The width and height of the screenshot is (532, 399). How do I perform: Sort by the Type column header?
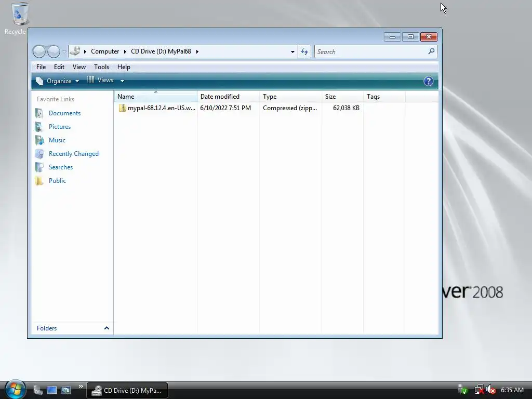tap(290, 96)
